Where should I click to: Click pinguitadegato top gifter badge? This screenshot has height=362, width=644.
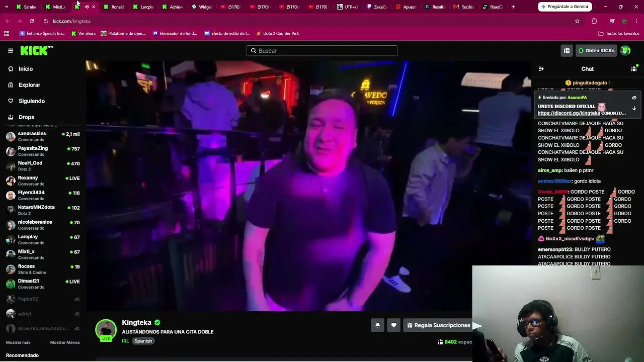click(588, 83)
